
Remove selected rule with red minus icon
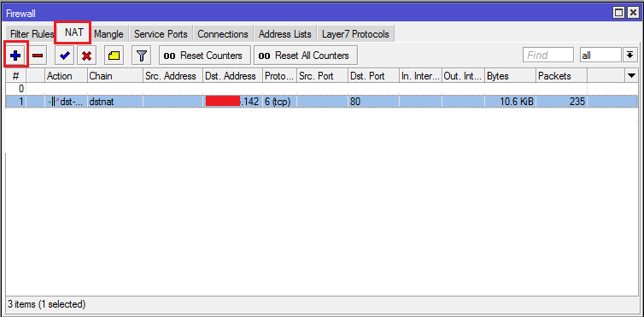point(38,56)
